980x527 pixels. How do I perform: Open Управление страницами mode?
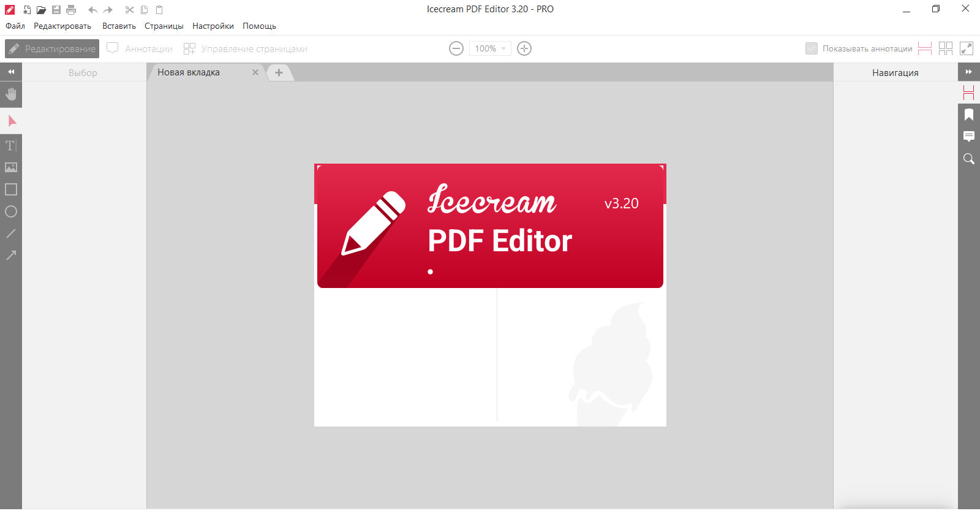click(x=246, y=48)
